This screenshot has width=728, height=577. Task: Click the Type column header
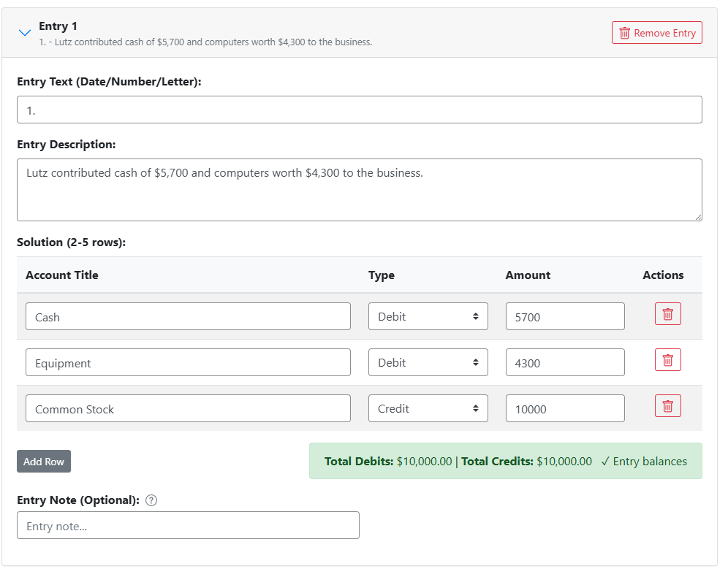tap(382, 275)
